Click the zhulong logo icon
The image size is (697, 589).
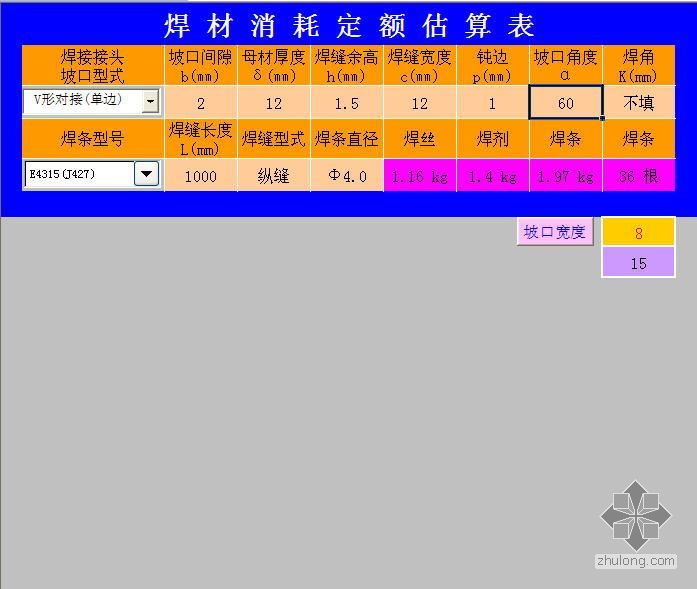pos(636,514)
